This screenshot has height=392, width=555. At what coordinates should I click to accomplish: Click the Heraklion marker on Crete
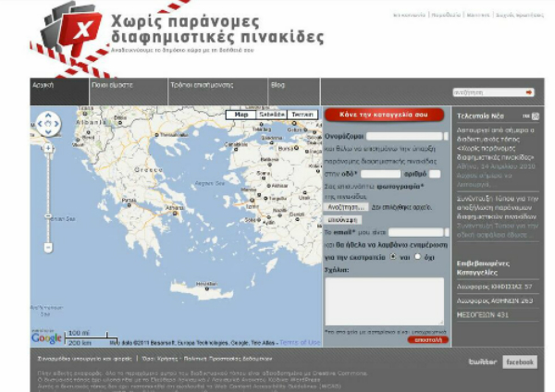207,288
